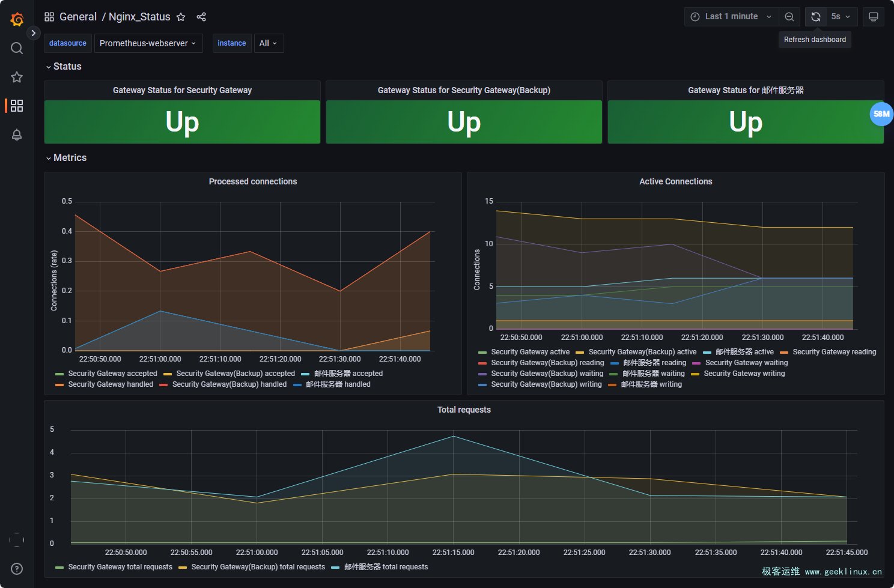This screenshot has width=894, height=588.
Task: Toggle Security Gateway accepted legend series
Action: (x=112, y=374)
